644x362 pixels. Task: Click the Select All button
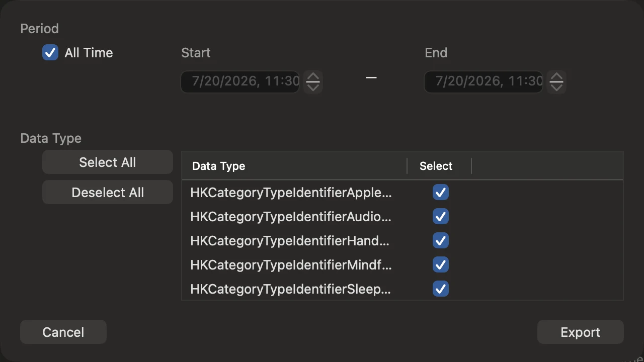[x=108, y=162]
